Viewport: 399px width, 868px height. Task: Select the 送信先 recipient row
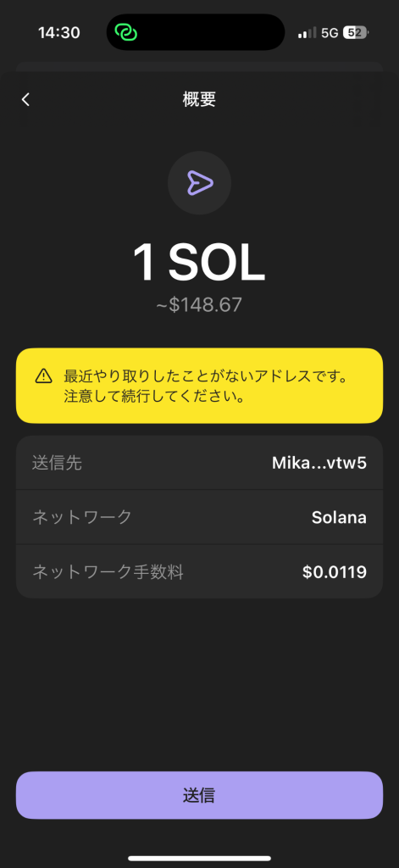(199, 463)
